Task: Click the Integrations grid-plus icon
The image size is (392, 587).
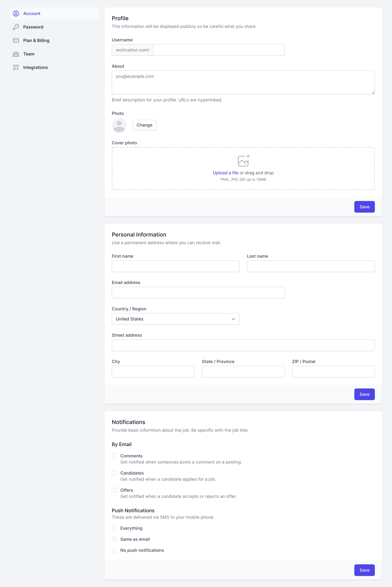Action: [16, 68]
